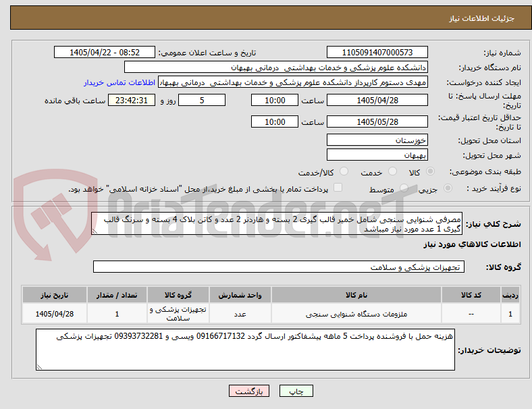This screenshot has height=409, width=532.
Task: Click the delivery province field خوزستان
Action: point(377,140)
